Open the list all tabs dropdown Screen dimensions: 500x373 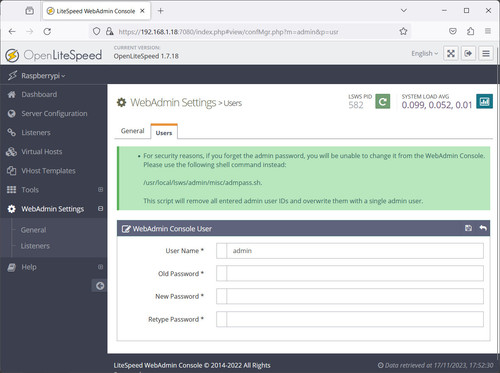click(x=404, y=11)
